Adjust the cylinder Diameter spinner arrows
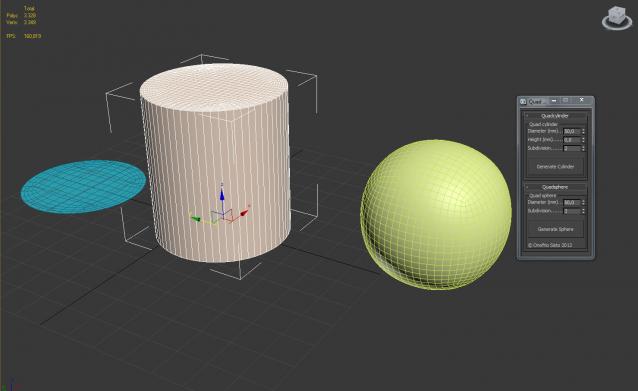Image resolution: width=638 pixels, height=391 pixels. tap(583, 131)
